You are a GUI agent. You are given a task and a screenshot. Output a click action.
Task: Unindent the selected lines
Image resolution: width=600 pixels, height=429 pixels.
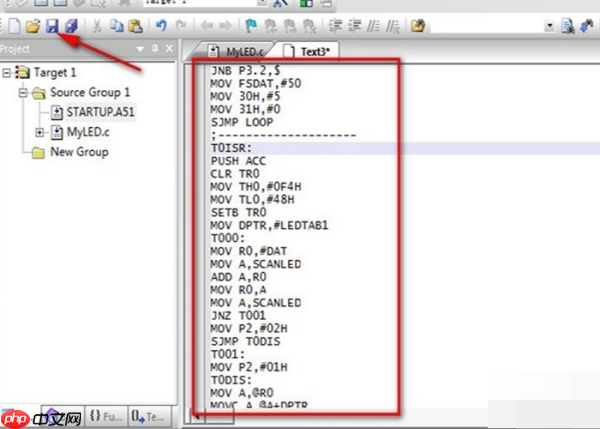click(355, 26)
